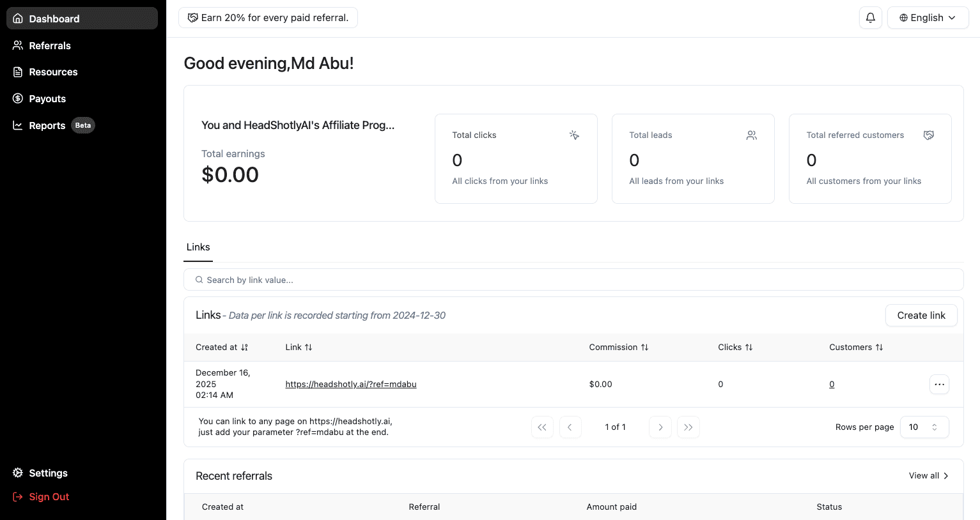Viewport: 980px width, 520px height.
Task: Focus the Search by link value field
Action: point(573,280)
